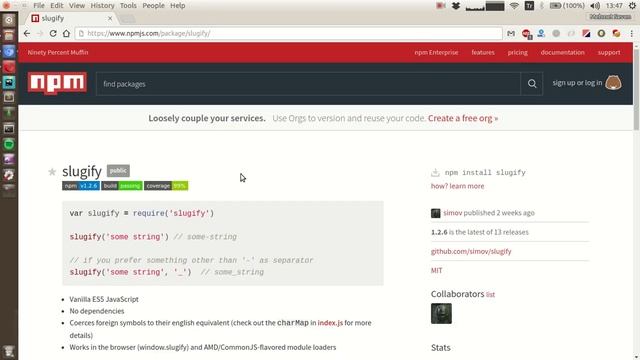The image size is (640, 360).
Task: Click the public badge next to slugify
Action: pyautogui.click(x=118, y=171)
